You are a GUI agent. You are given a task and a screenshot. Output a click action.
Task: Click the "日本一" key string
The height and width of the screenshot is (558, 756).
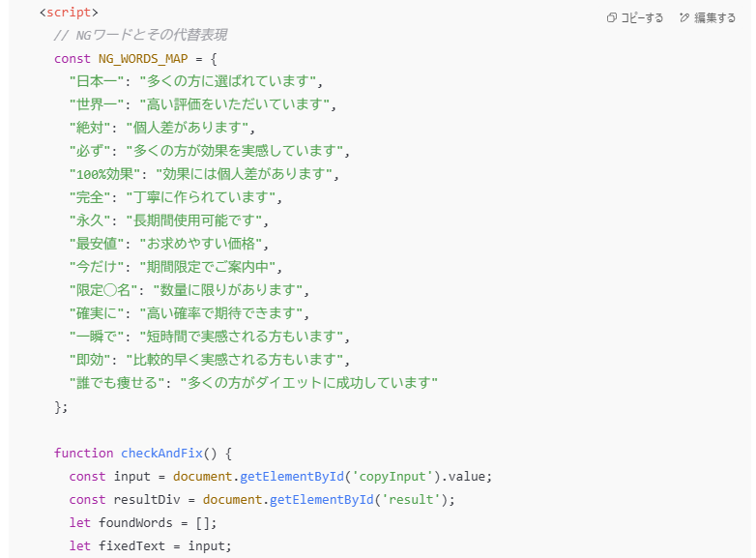click(97, 81)
